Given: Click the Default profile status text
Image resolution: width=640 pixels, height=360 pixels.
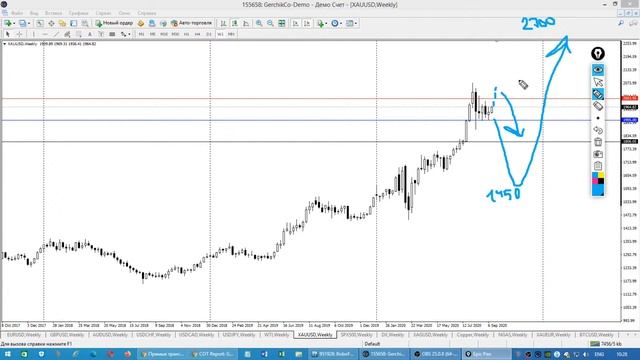Looking at the screenshot, I should point(372,344).
